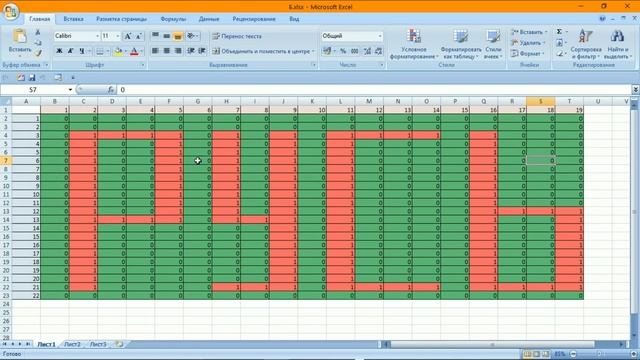Open the Рецензирование tab
The image size is (640, 360).
pos(254,19)
